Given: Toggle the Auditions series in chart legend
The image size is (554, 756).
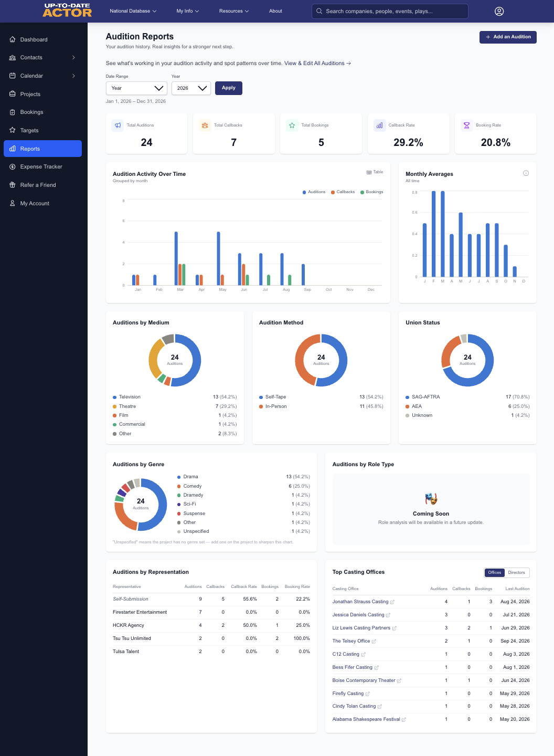Looking at the screenshot, I should pyautogui.click(x=314, y=192).
